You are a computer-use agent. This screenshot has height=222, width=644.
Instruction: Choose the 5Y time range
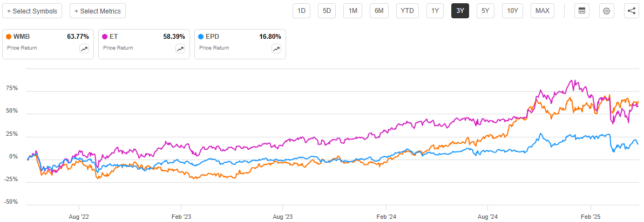point(485,11)
